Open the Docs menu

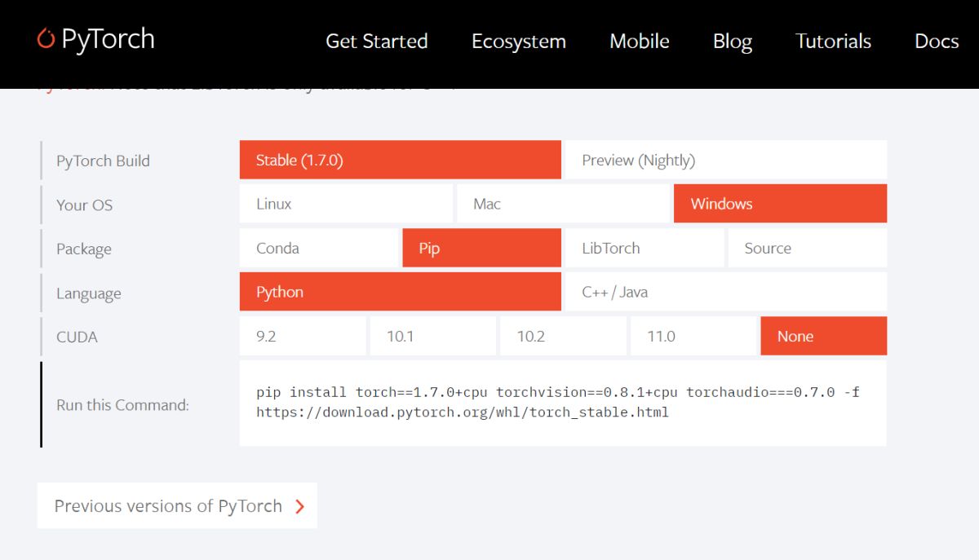pos(937,42)
